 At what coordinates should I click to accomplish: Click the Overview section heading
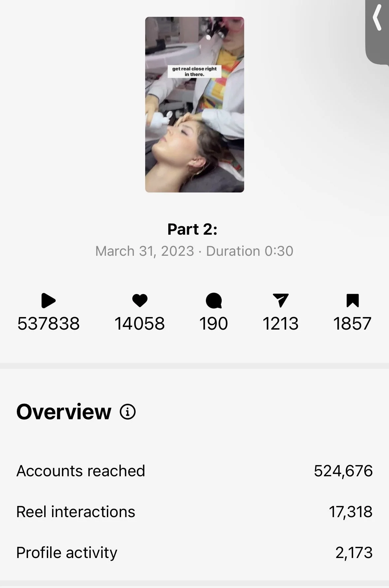(64, 412)
